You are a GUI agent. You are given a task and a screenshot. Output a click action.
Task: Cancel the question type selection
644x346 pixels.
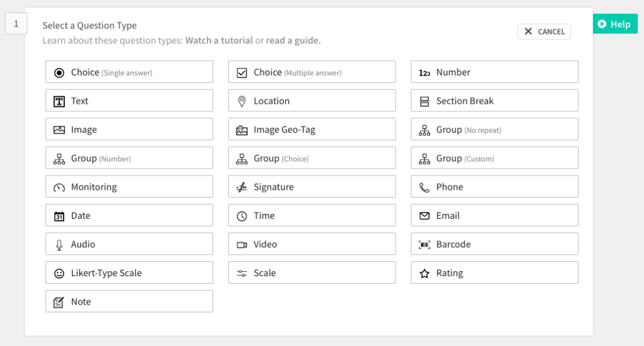pos(544,31)
